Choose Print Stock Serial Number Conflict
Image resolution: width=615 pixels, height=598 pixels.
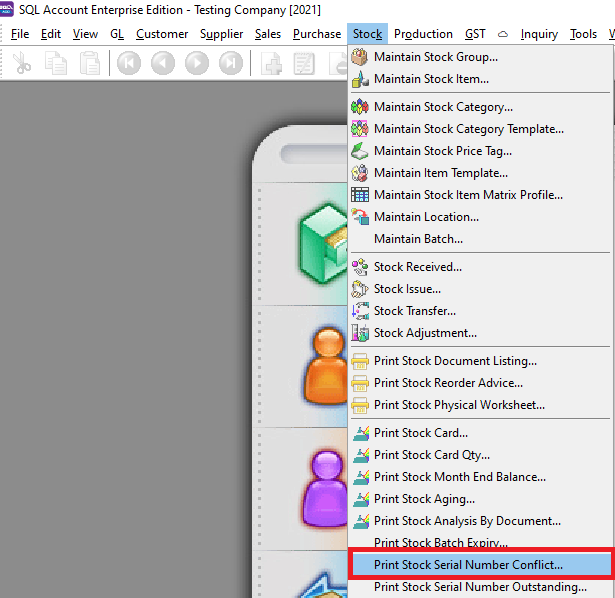coord(468,565)
